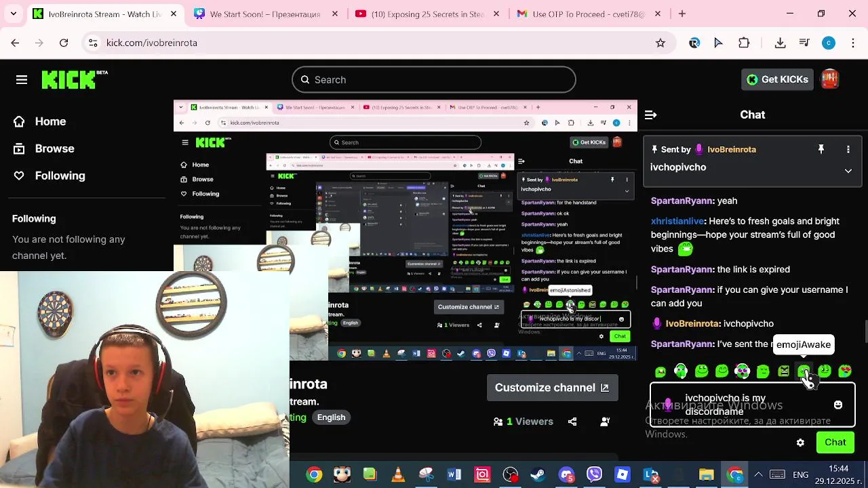Open Discord from the taskbar

pos(566,475)
